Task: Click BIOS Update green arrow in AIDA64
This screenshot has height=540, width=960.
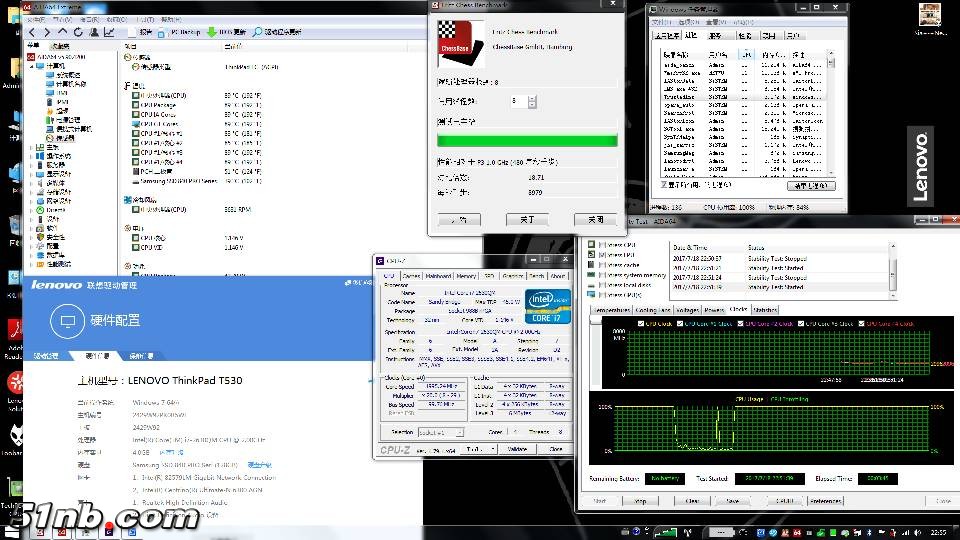Action: pos(212,32)
